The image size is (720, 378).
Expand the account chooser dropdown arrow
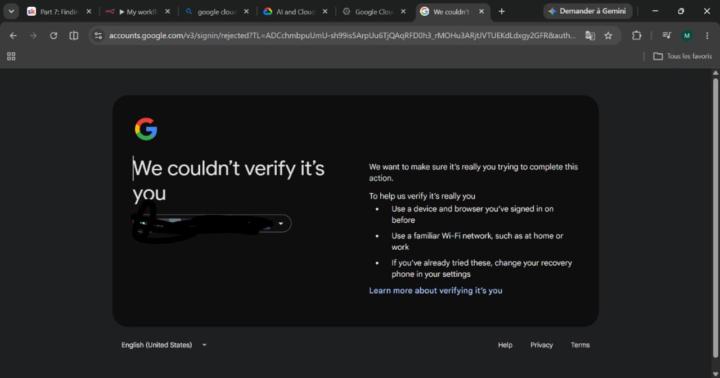click(x=281, y=224)
